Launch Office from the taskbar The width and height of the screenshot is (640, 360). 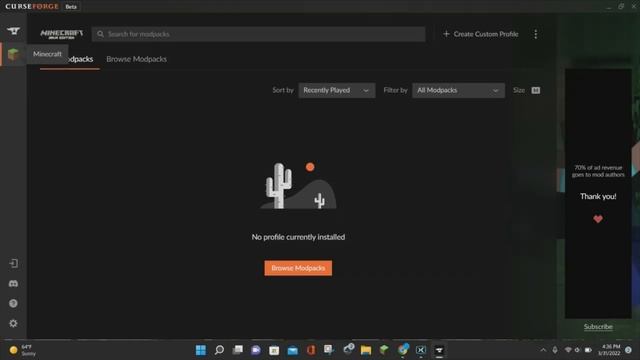click(311, 350)
